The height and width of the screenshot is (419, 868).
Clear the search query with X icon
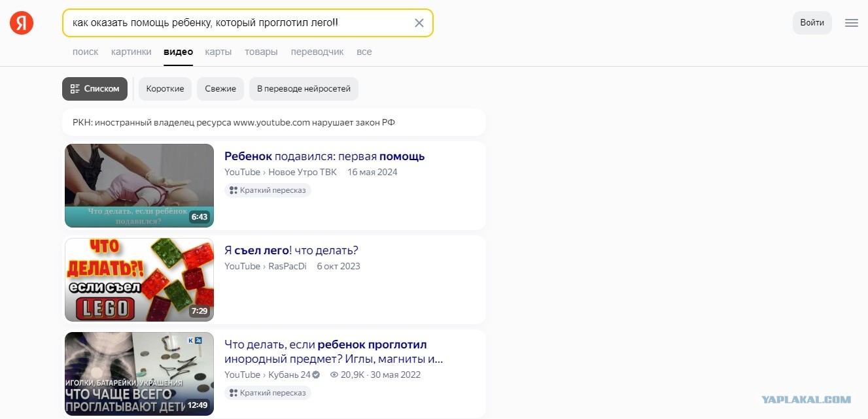419,23
